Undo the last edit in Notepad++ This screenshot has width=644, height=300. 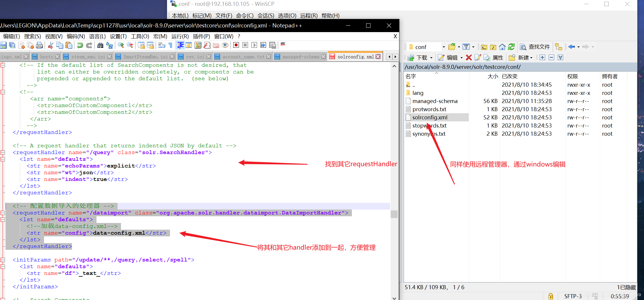[80, 45]
